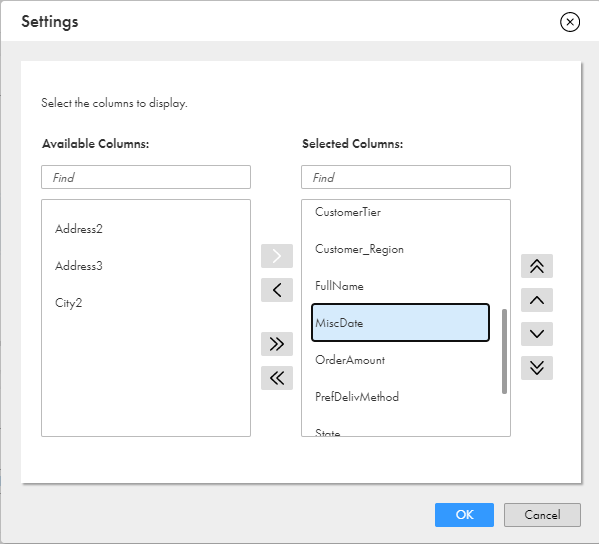The height and width of the screenshot is (544, 599).
Task: Click the highlighted MiscDate column
Action: coord(400,323)
